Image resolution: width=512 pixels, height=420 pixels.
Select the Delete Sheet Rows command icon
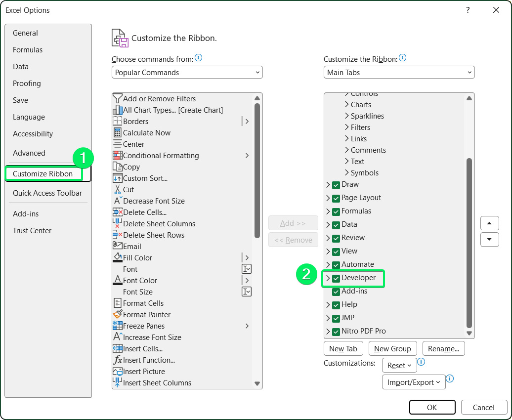point(117,235)
